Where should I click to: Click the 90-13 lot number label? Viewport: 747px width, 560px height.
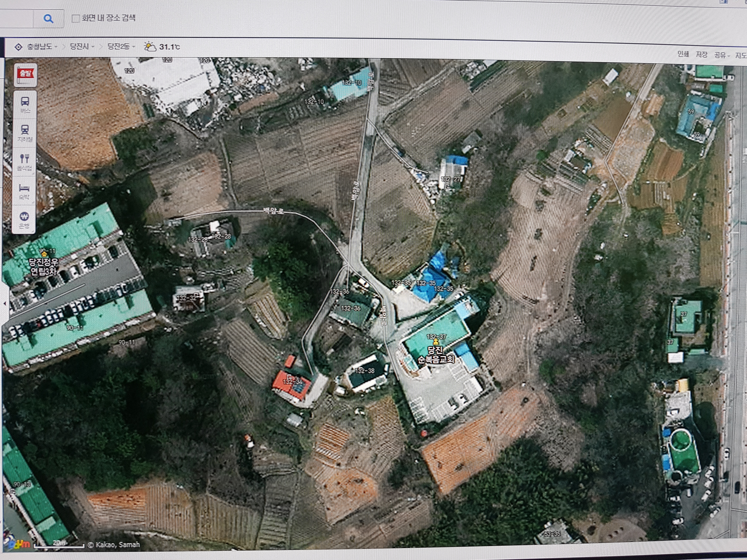(x=22, y=484)
